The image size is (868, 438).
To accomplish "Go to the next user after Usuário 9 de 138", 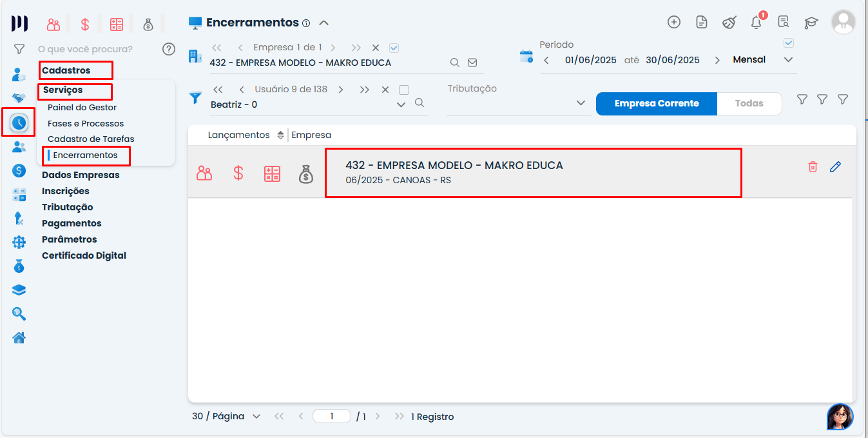I will pos(341,90).
